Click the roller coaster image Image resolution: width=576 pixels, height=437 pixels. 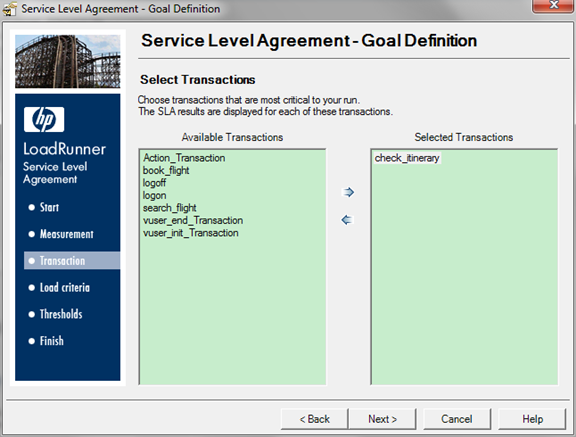[x=68, y=61]
